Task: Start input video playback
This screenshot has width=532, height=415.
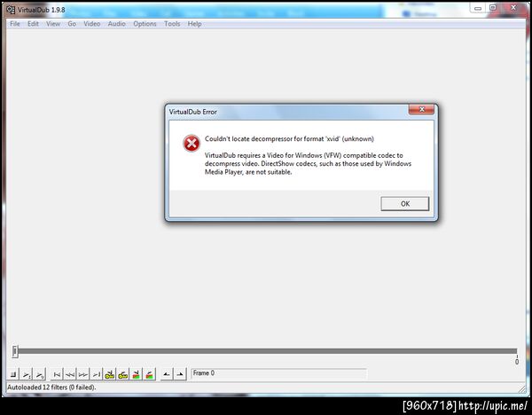Action: [x=27, y=374]
